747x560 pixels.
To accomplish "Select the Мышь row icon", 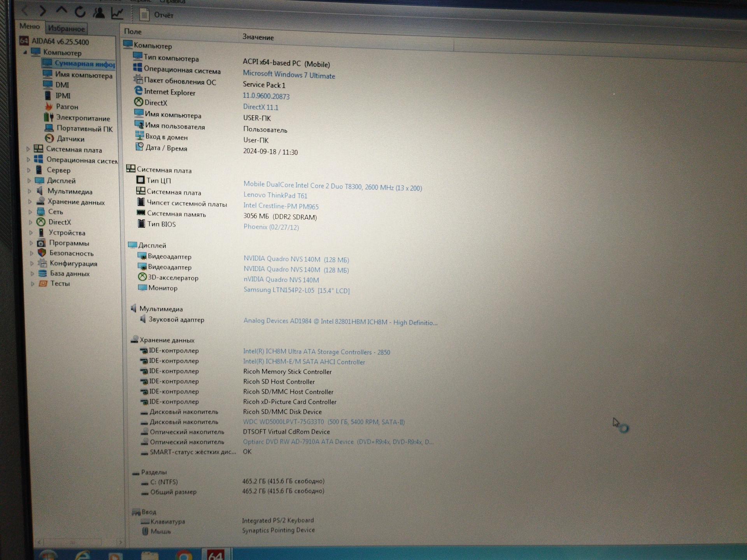I will click(x=146, y=530).
